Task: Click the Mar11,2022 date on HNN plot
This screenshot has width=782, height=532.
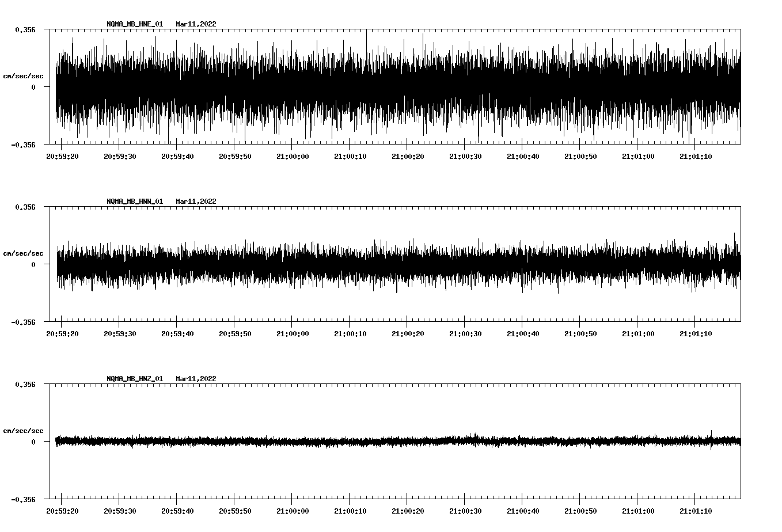Action: [x=196, y=202]
